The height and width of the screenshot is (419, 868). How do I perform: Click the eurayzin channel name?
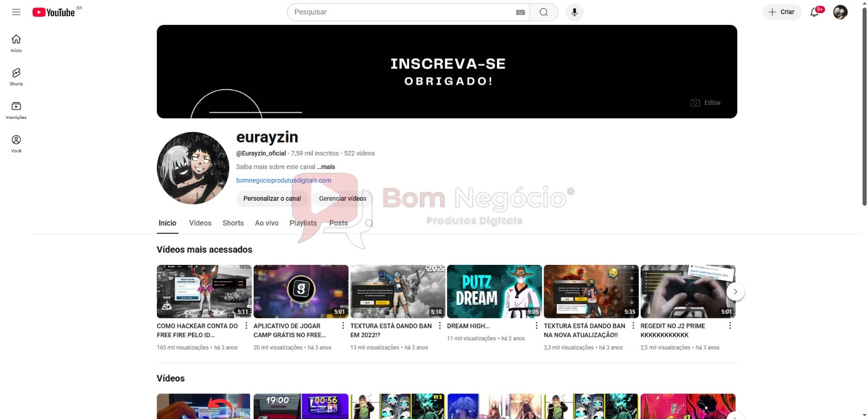(x=267, y=137)
